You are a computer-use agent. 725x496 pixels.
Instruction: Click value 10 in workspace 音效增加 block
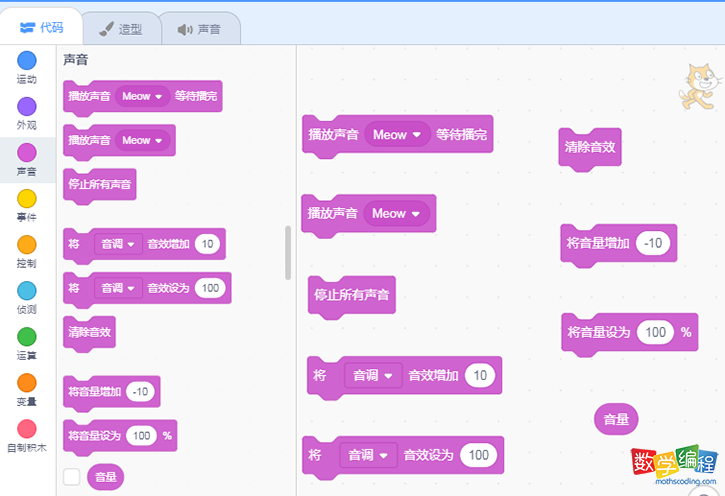tap(480, 375)
